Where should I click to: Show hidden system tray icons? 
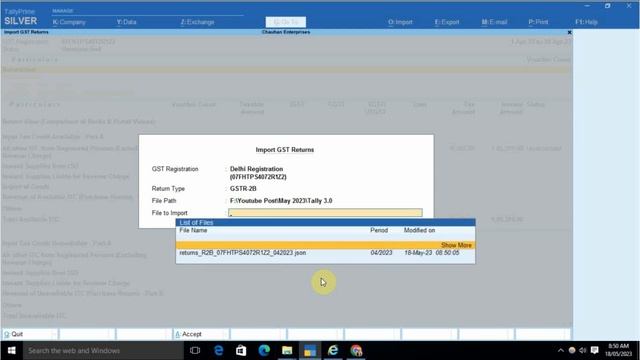(561, 351)
